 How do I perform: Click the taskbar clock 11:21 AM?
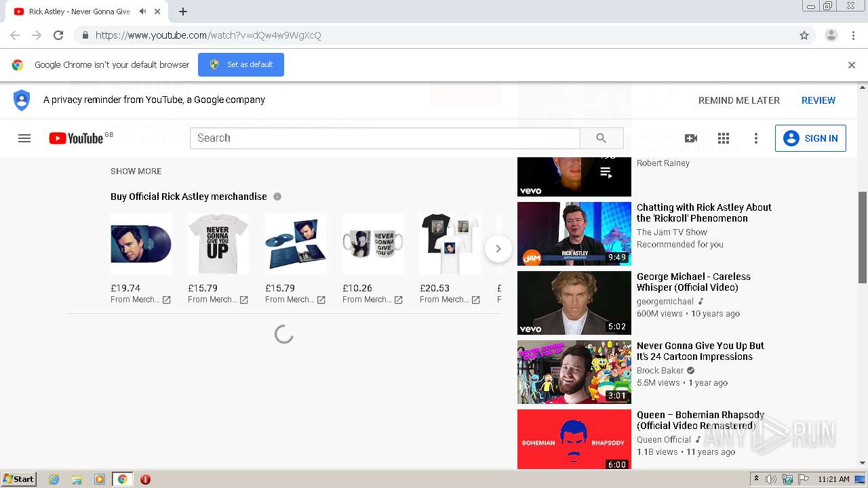[833, 479]
